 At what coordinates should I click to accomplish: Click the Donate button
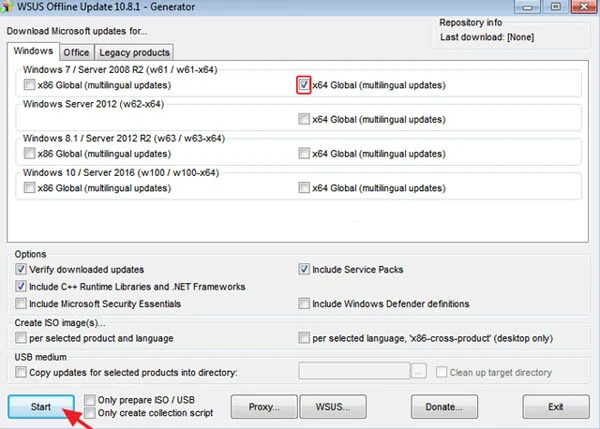pos(444,407)
